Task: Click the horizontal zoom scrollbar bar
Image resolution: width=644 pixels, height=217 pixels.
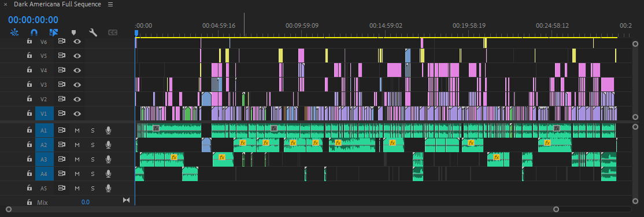Action: click(x=282, y=209)
